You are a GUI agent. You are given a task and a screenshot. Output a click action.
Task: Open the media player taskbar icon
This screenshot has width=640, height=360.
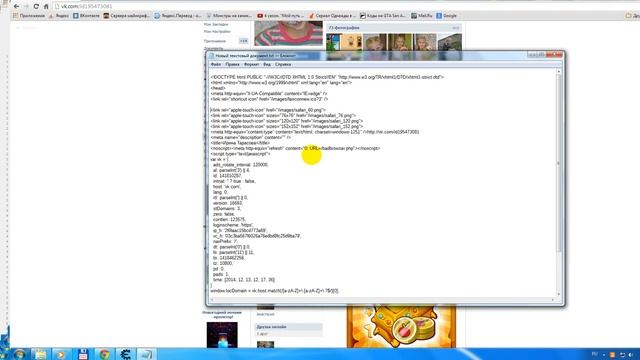click(61, 354)
